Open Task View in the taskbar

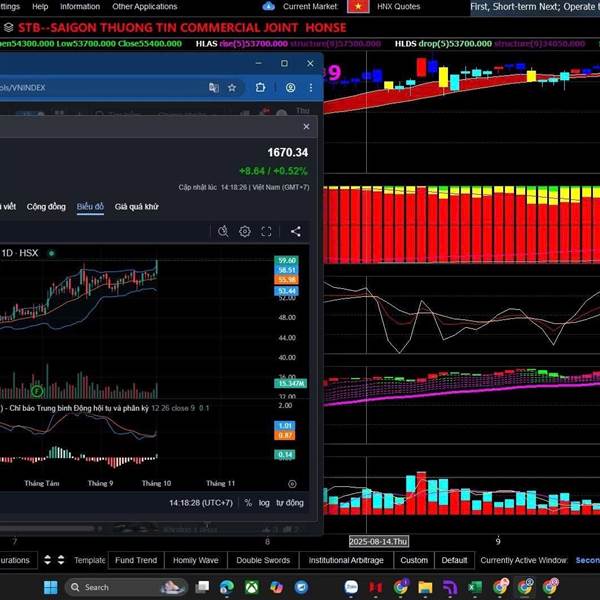[202, 587]
